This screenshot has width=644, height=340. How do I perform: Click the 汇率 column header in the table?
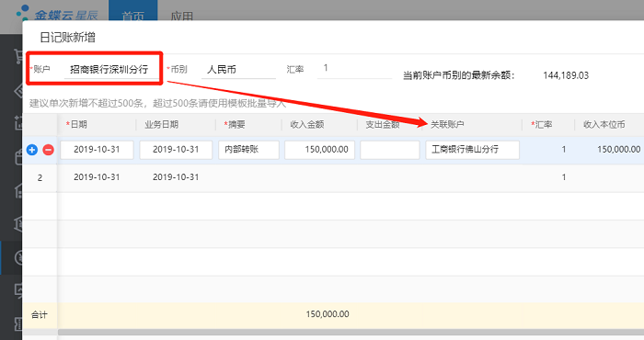[x=541, y=124]
